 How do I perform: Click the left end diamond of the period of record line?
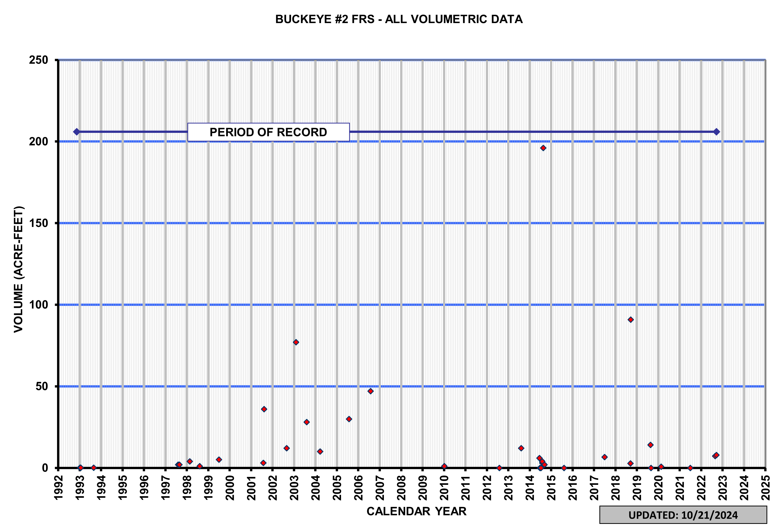pos(77,132)
